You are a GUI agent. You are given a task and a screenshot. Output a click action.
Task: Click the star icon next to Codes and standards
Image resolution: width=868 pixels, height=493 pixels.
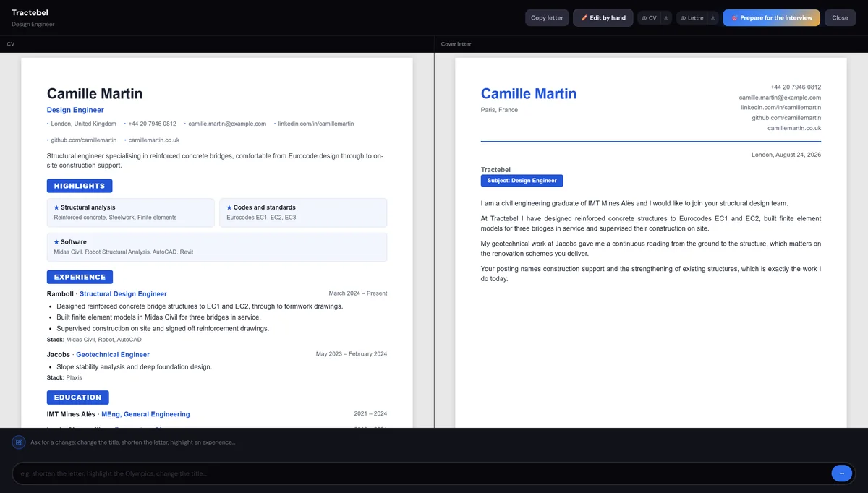(x=229, y=207)
